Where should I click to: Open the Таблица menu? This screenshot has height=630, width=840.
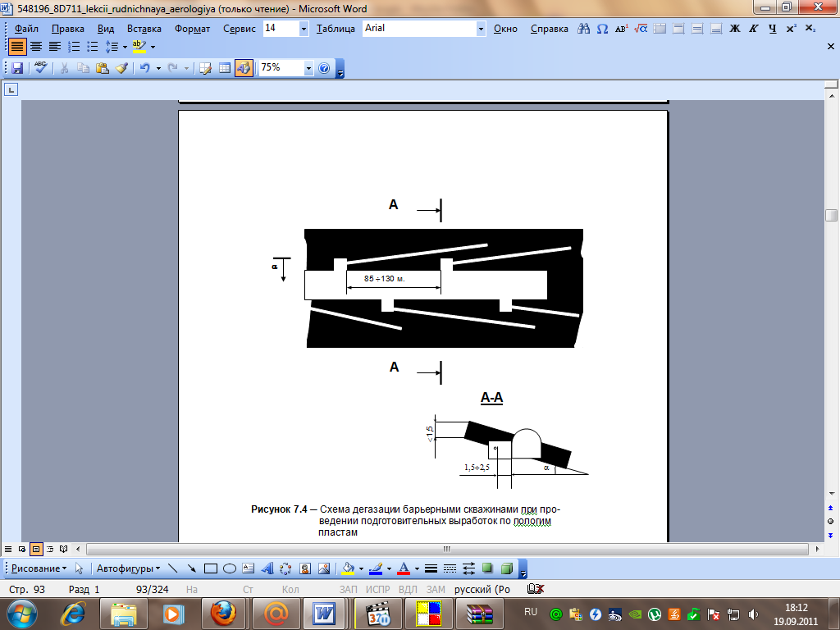click(x=336, y=29)
